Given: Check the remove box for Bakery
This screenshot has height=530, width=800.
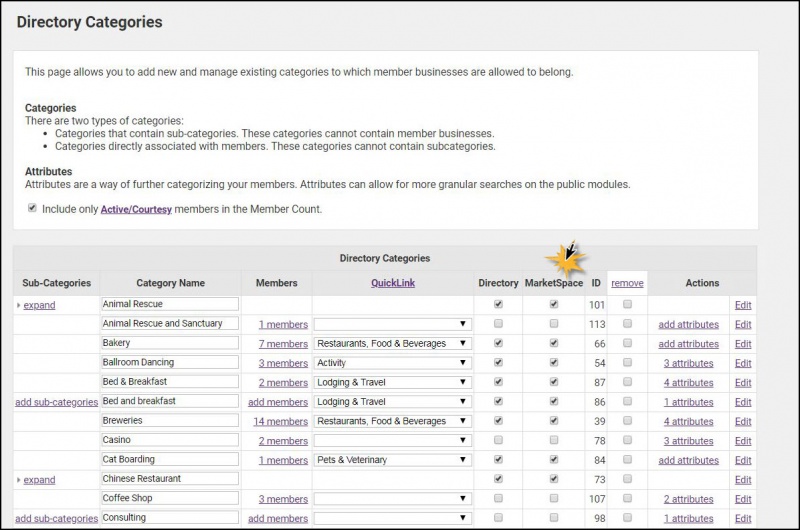Looking at the screenshot, I should pyautogui.click(x=627, y=344).
